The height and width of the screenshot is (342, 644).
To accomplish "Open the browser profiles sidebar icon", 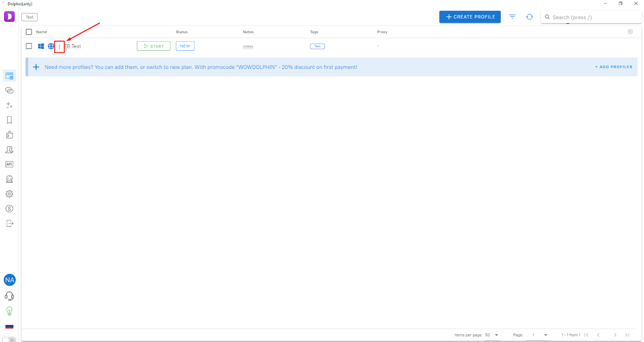I will click(10, 76).
